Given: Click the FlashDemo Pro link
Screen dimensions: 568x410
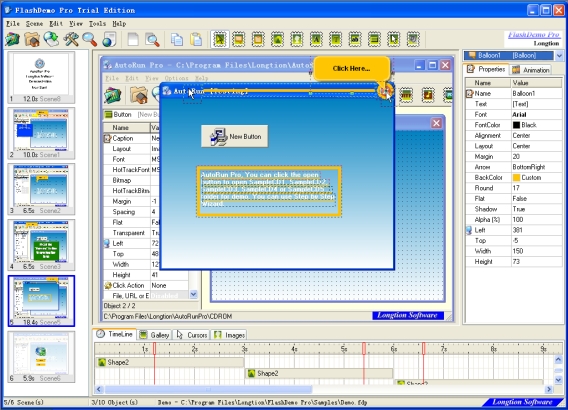Looking at the screenshot, I should pyautogui.click(x=533, y=35).
